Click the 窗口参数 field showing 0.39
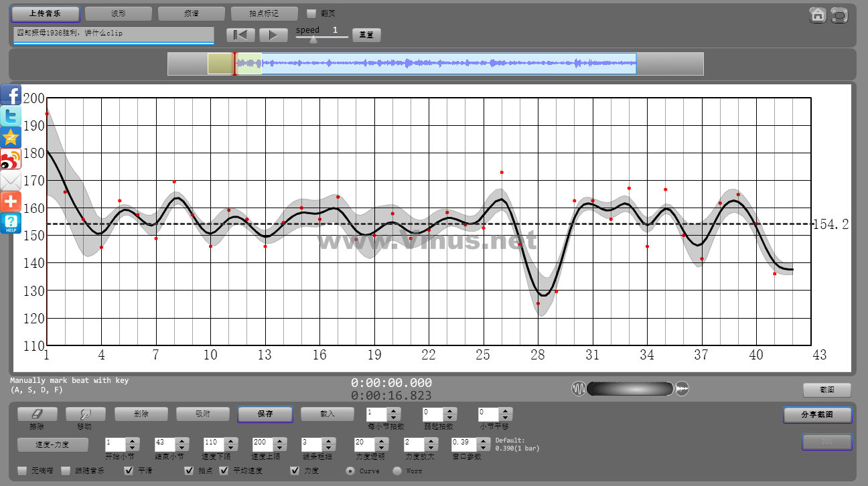 tap(463, 444)
